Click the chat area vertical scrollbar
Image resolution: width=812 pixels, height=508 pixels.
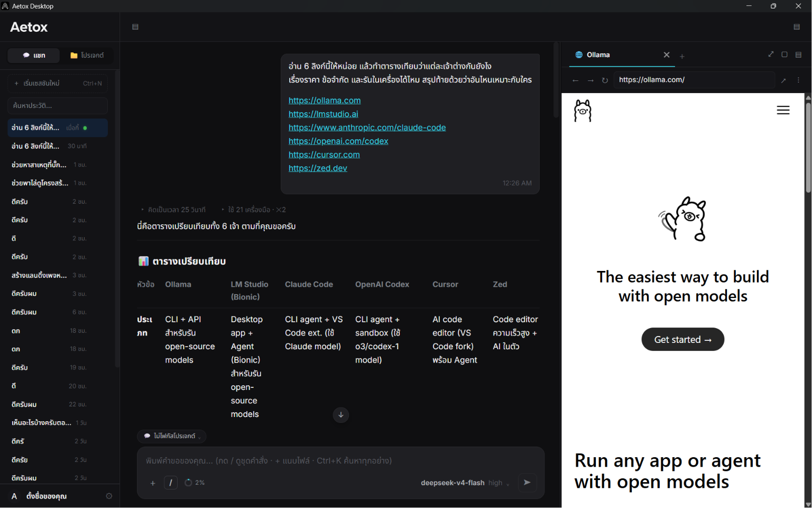point(556,80)
